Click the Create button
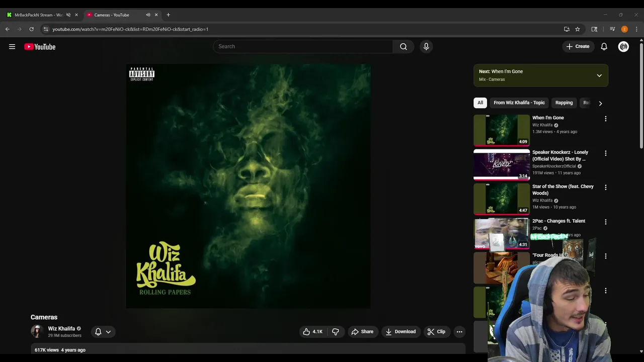Image resolution: width=644 pixels, height=362 pixels. coord(578,46)
